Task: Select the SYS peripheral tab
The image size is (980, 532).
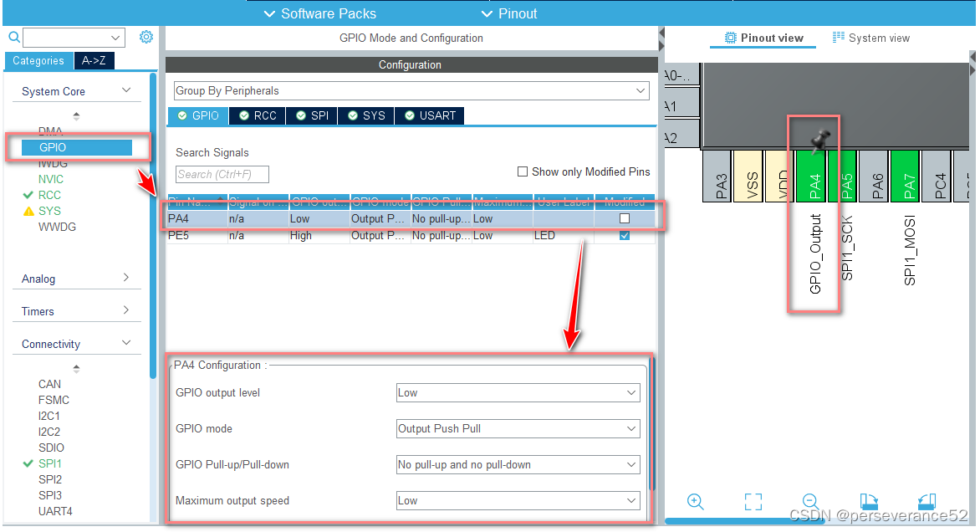Action: pyautogui.click(x=366, y=115)
